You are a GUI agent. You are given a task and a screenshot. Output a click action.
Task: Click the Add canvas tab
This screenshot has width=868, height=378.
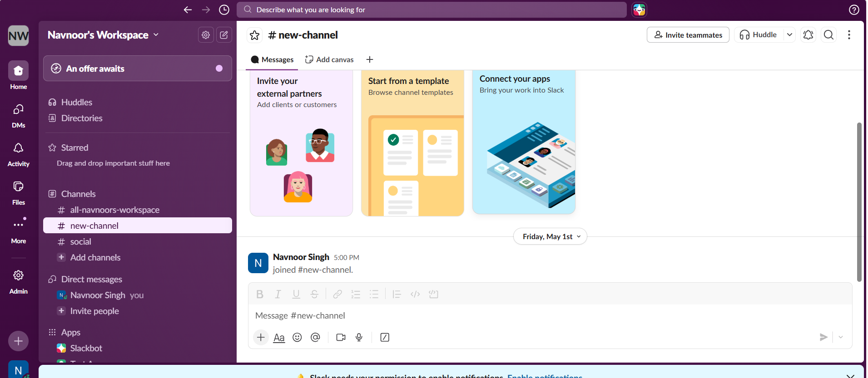329,59
